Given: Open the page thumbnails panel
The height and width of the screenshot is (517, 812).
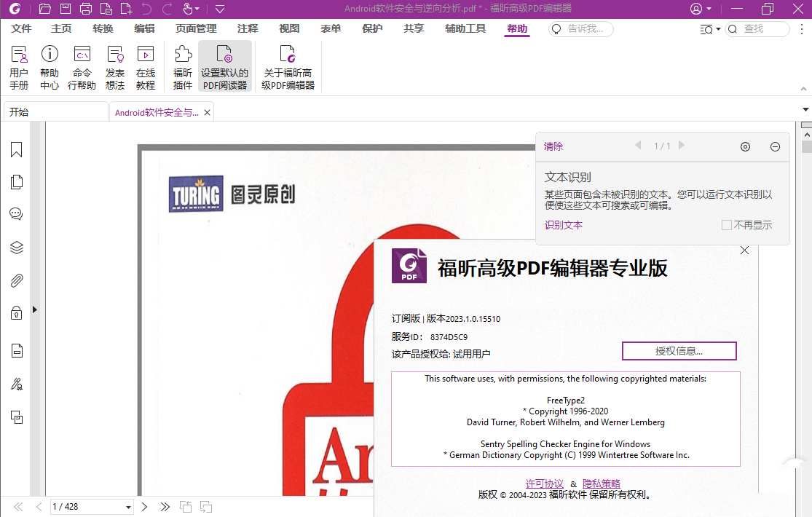Looking at the screenshot, I should [x=16, y=181].
